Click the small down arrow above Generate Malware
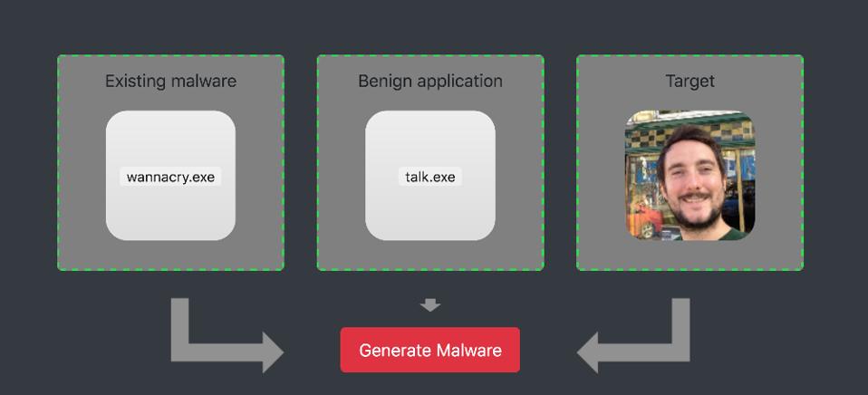The height and width of the screenshot is (395, 868). coord(430,304)
